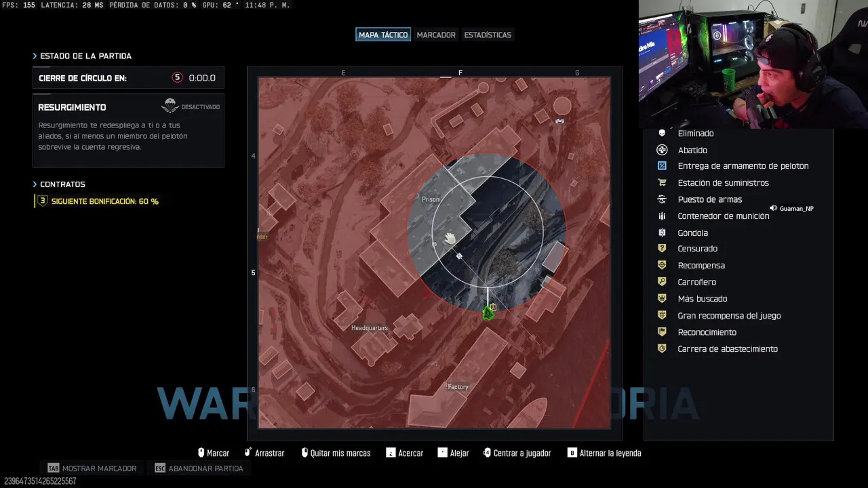Click the Siguiente bonificación: 60 % text
Viewport: 868px width, 488px height.
point(105,201)
